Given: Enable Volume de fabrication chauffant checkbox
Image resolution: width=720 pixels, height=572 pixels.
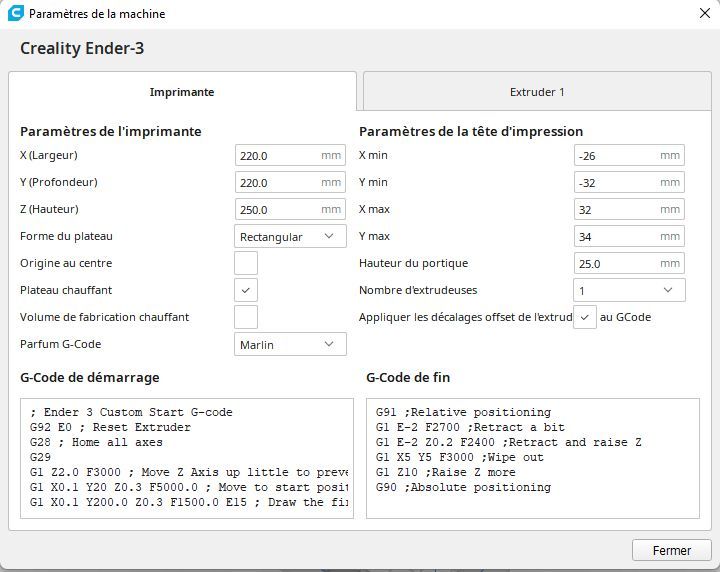Looking at the screenshot, I should (246, 317).
